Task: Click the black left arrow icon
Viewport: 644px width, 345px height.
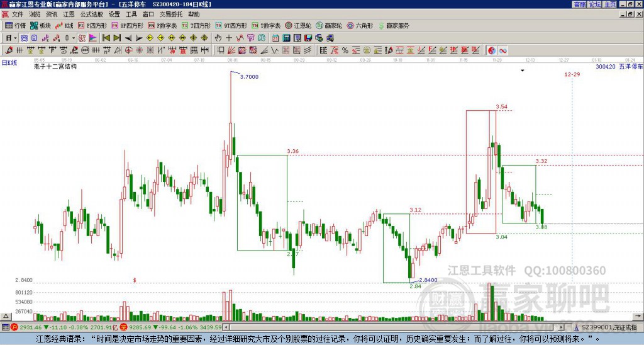Action: [x=128, y=38]
